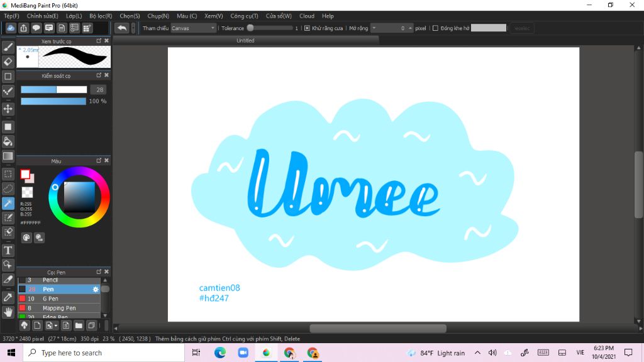Open the Chỉnh sửa(E) menu
This screenshot has width=644, height=362.
42,16
